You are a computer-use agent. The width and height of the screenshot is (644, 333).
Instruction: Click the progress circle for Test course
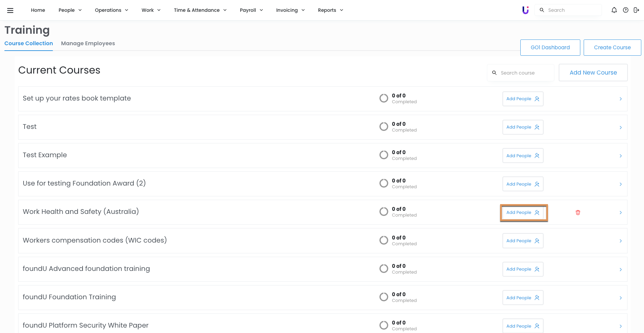pyautogui.click(x=384, y=127)
